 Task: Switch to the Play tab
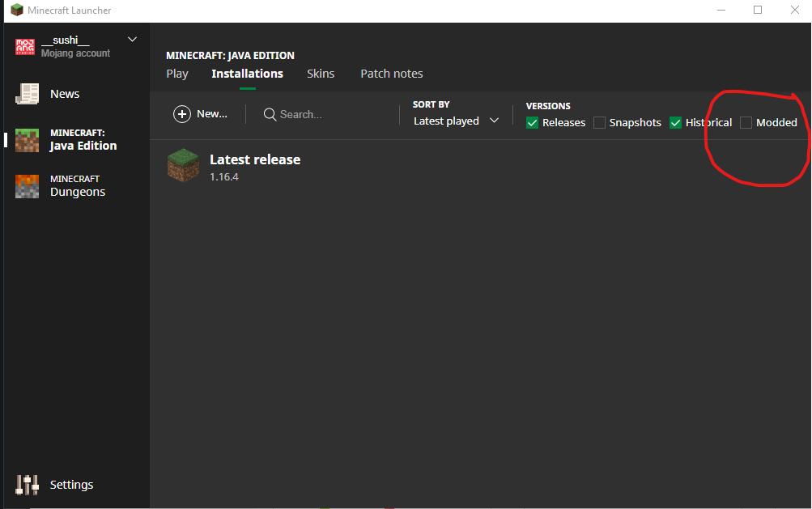[177, 74]
